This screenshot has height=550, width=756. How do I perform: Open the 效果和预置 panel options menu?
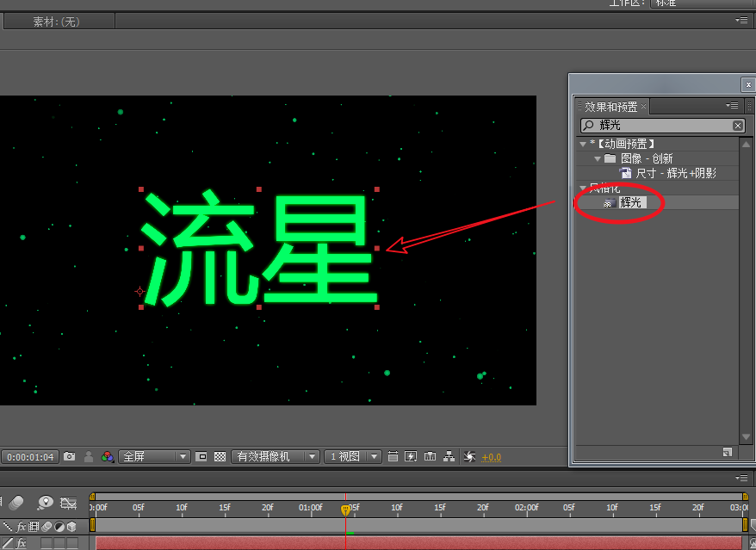732,105
